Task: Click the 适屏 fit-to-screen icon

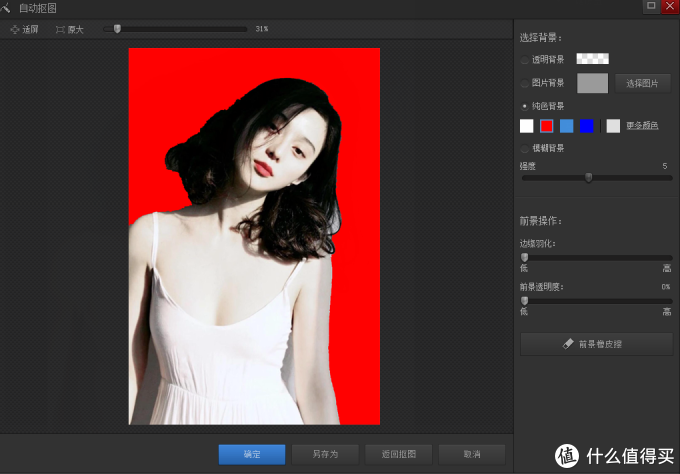Action: click(14, 29)
